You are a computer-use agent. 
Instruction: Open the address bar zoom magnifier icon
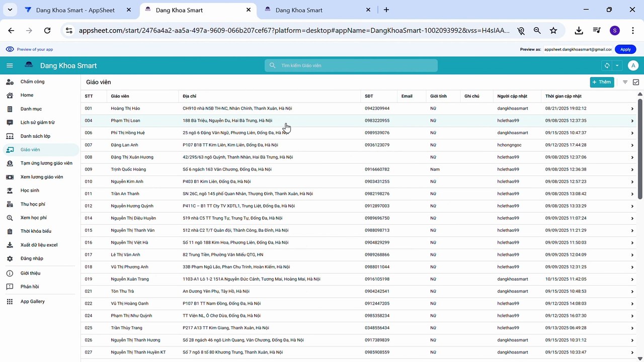(x=537, y=30)
